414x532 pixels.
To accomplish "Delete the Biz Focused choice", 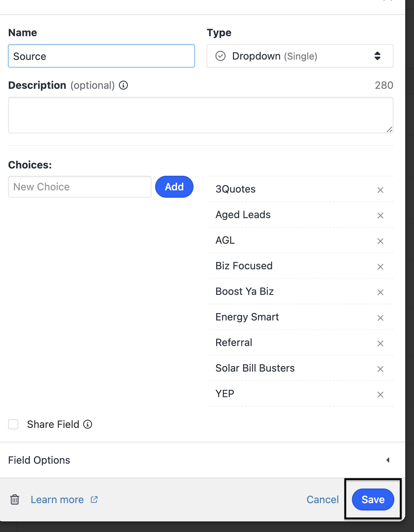I will click(x=380, y=267).
